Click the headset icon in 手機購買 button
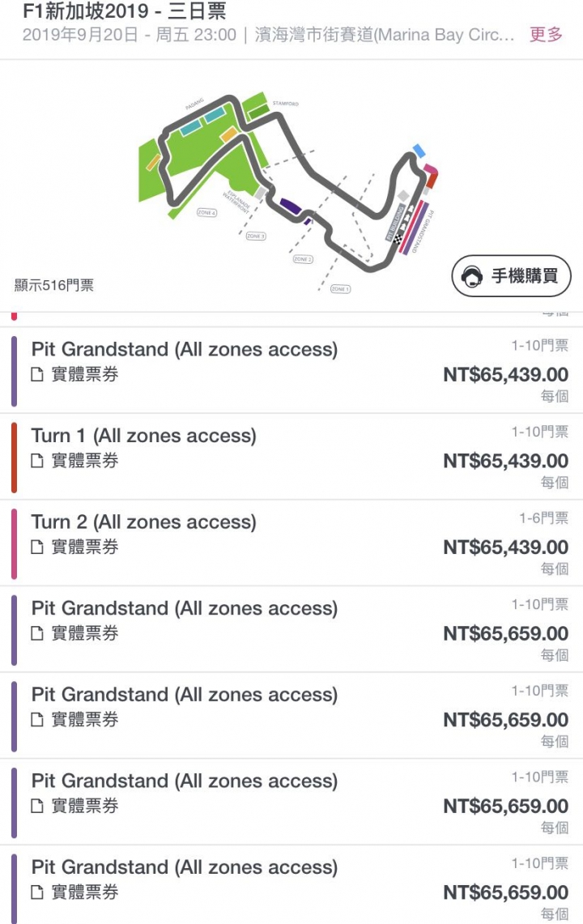The width and height of the screenshot is (583, 924). pos(472,276)
